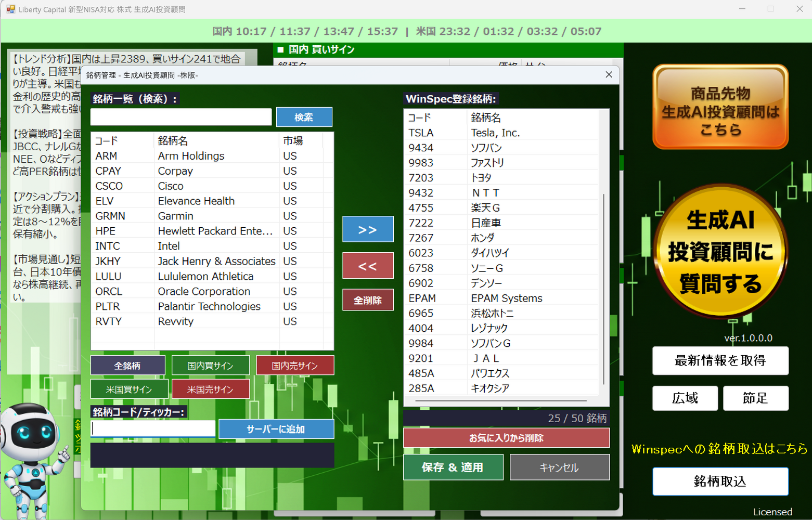Click the 市場 column header
The image size is (812, 520).
coord(301,141)
